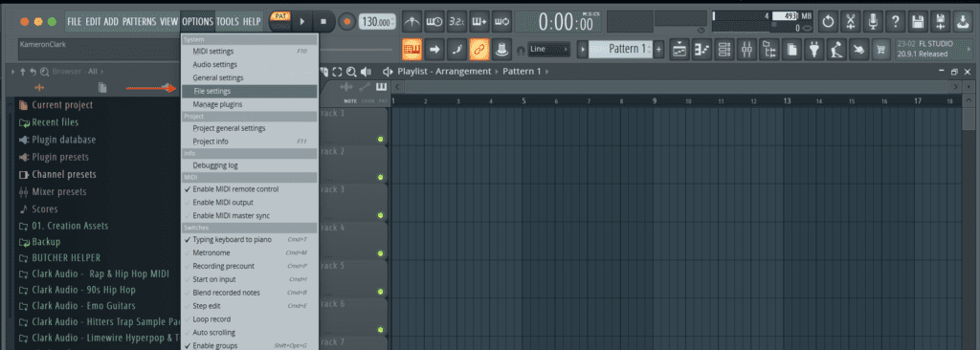
Task: Toggle the orange typing keyboard to piano icon
Action: [x=412, y=49]
